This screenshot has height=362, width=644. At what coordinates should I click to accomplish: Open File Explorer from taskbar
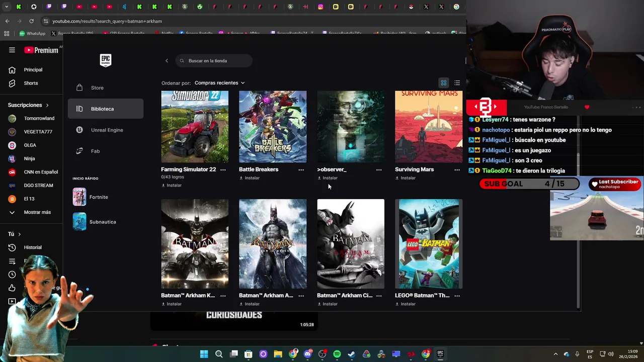(278, 354)
